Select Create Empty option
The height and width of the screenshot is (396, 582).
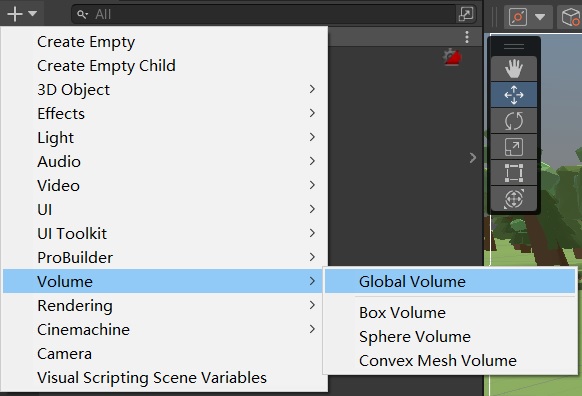point(163,42)
